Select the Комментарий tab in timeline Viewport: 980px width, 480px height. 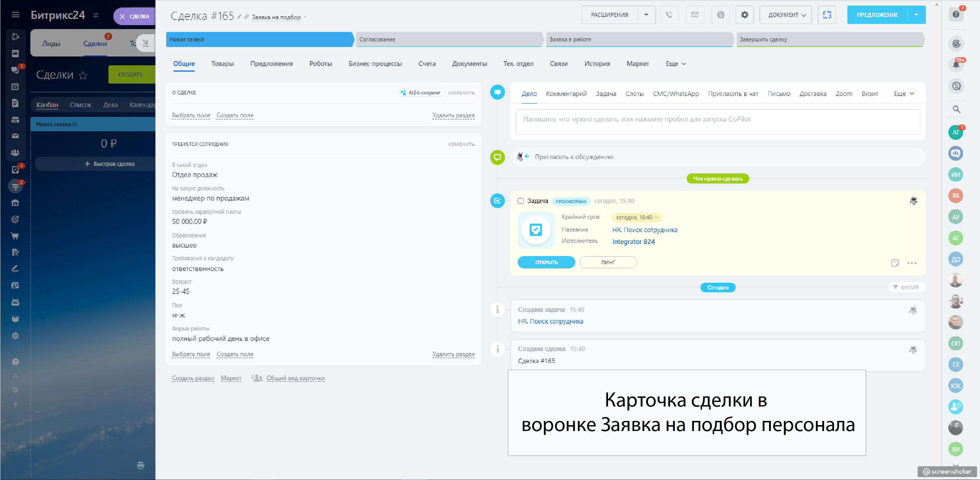[566, 94]
